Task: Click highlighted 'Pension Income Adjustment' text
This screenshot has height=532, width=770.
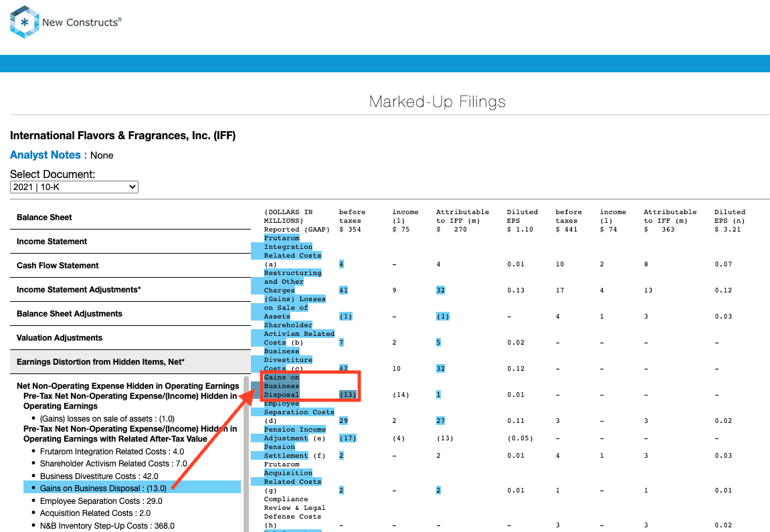Action: point(294,434)
